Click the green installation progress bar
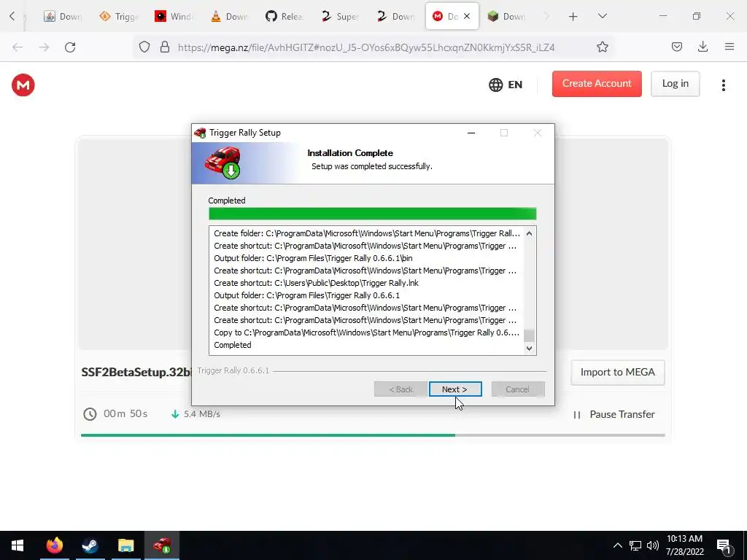Image resolution: width=747 pixels, height=560 pixels. 372,214
